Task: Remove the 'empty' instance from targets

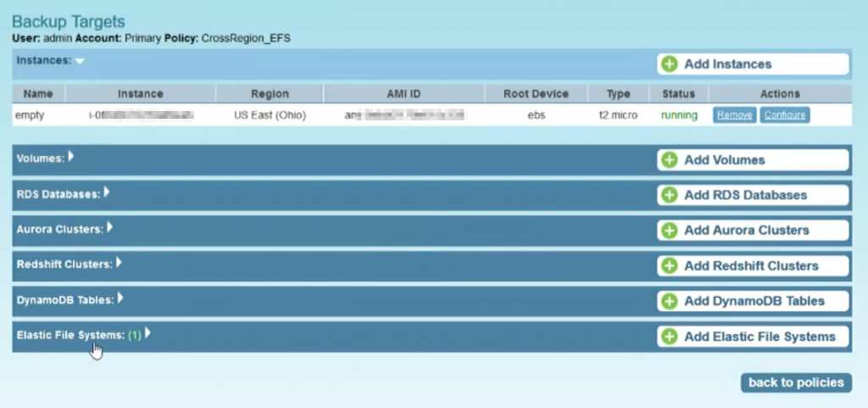Action: tap(735, 115)
